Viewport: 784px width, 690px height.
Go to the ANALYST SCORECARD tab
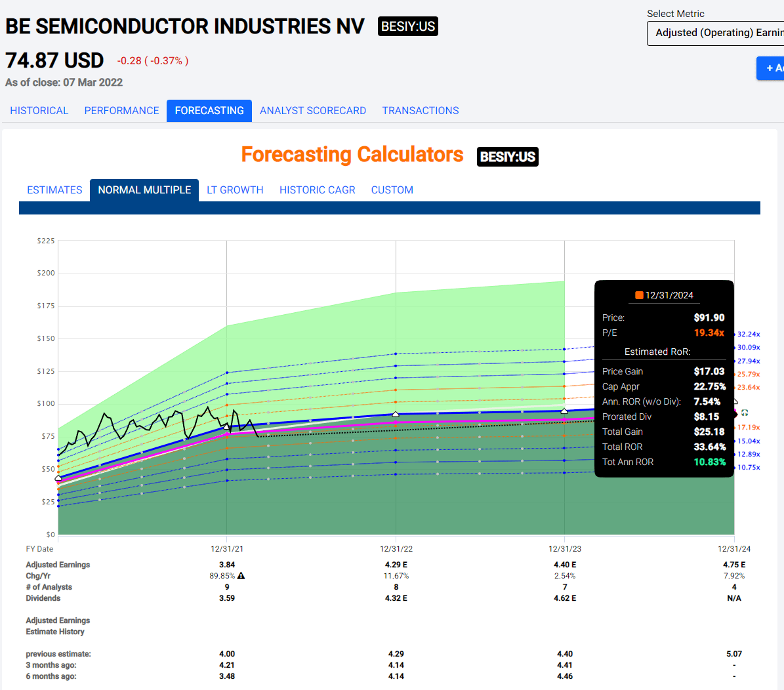click(x=313, y=110)
